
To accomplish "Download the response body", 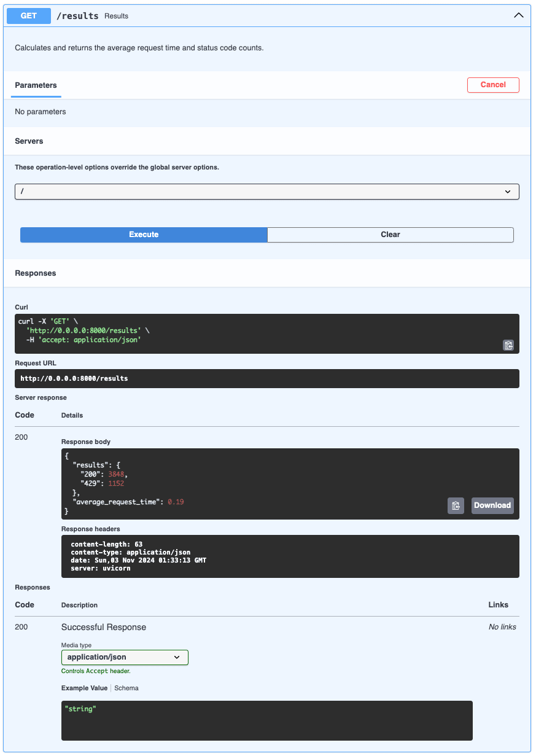I will coord(491,505).
